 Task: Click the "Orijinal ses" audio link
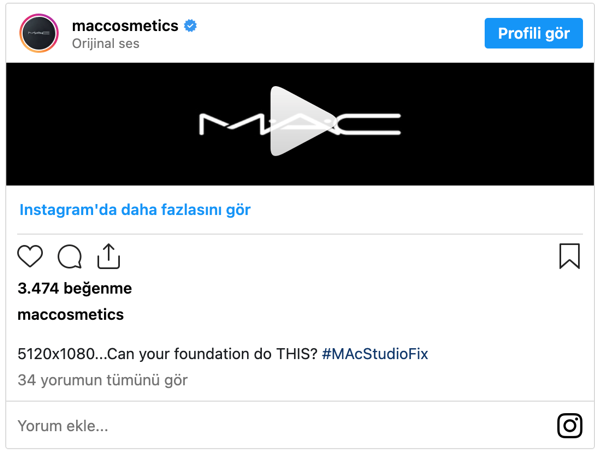pyautogui.click(x=105, y=44)
